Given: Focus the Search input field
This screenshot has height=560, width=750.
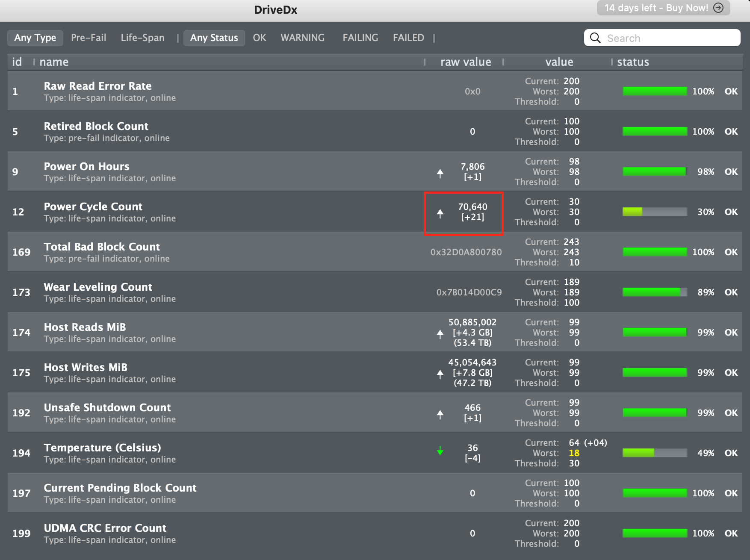Looking at the screenshot, I should (662, 38).
